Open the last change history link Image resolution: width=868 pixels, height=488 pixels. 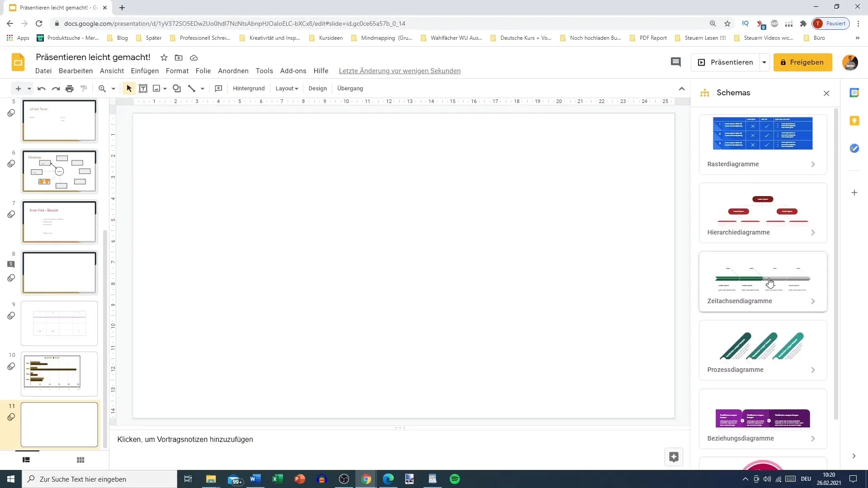click(x=400, y=71)
